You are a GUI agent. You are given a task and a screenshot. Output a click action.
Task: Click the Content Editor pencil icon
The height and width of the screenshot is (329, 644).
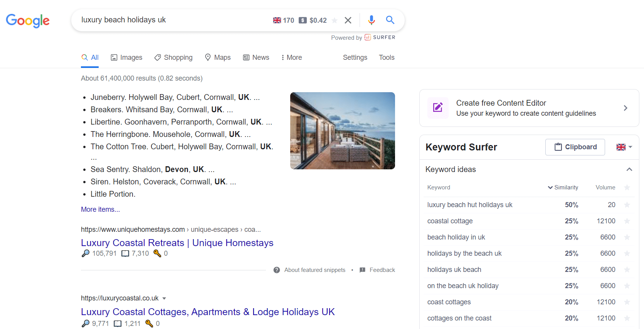(438, 108)
